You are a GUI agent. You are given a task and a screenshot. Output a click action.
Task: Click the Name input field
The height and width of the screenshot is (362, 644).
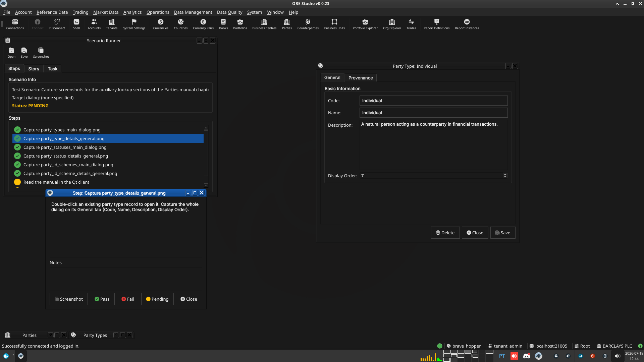pos(433,113)
